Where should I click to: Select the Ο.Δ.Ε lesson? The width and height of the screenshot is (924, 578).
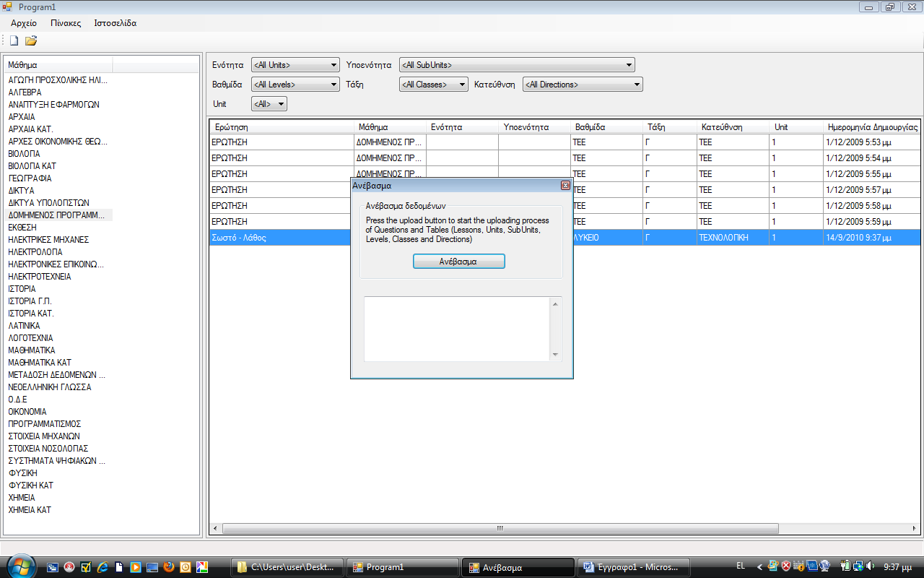point(17,400)
